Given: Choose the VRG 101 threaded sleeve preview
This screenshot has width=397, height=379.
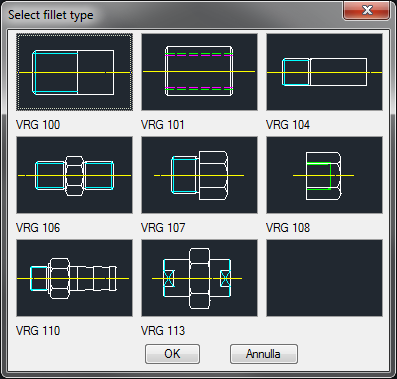Looking at the screenshot, I should pos(199,72).
